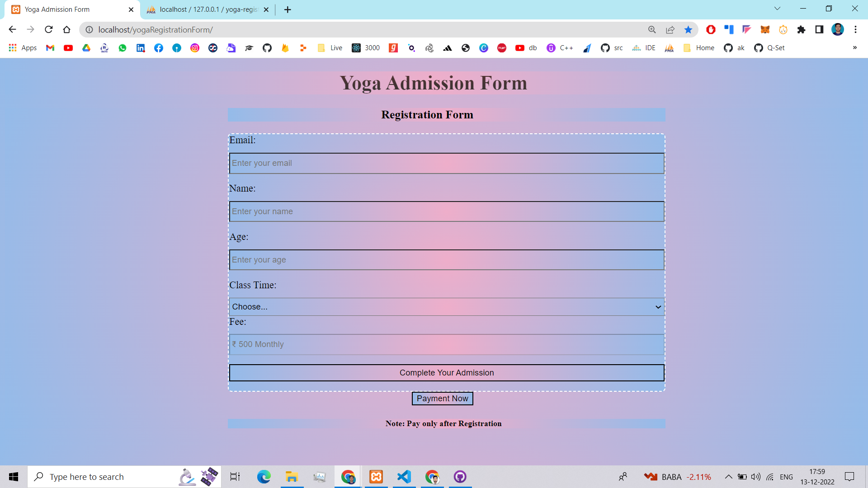Expand the bookmarks overflow chevron
The height and width of the screenshot is (488, 868).
click(x=855, y=47)
